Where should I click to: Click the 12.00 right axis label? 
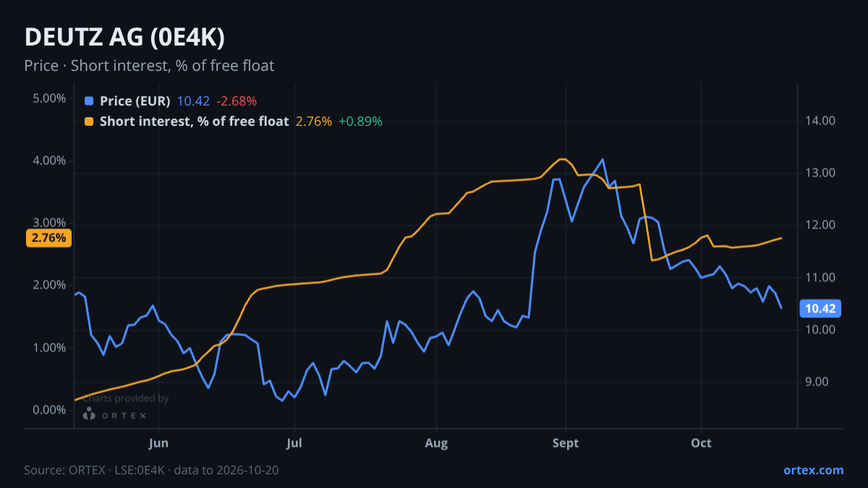820,225
